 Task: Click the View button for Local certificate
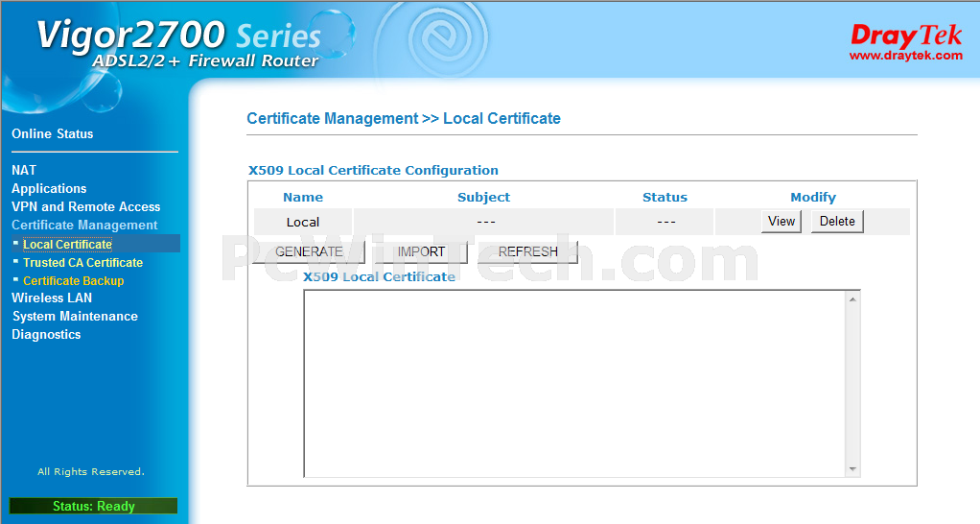pos(782,222)
